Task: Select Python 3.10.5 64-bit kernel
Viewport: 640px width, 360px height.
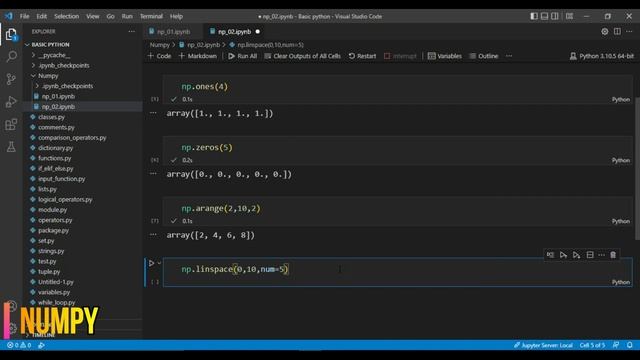Action: (602, 56)
